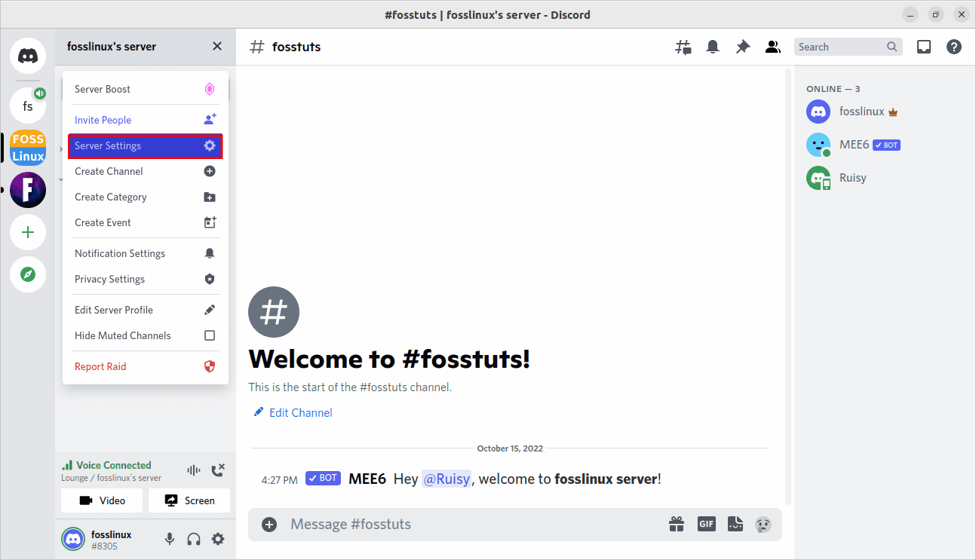The width and height of the screenshot is (976, 560).
Task: Click the Search field
Action: coord(849,47)
